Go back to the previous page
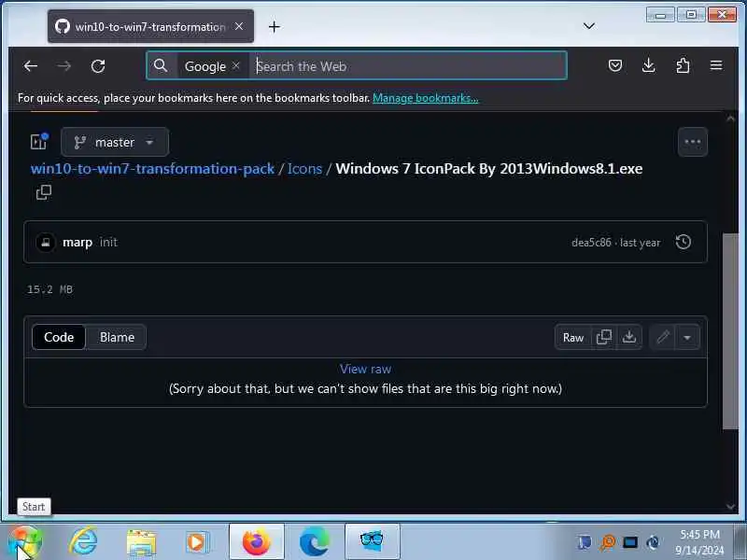This screenshot has height=560, width=747. (x=31, y=66)
